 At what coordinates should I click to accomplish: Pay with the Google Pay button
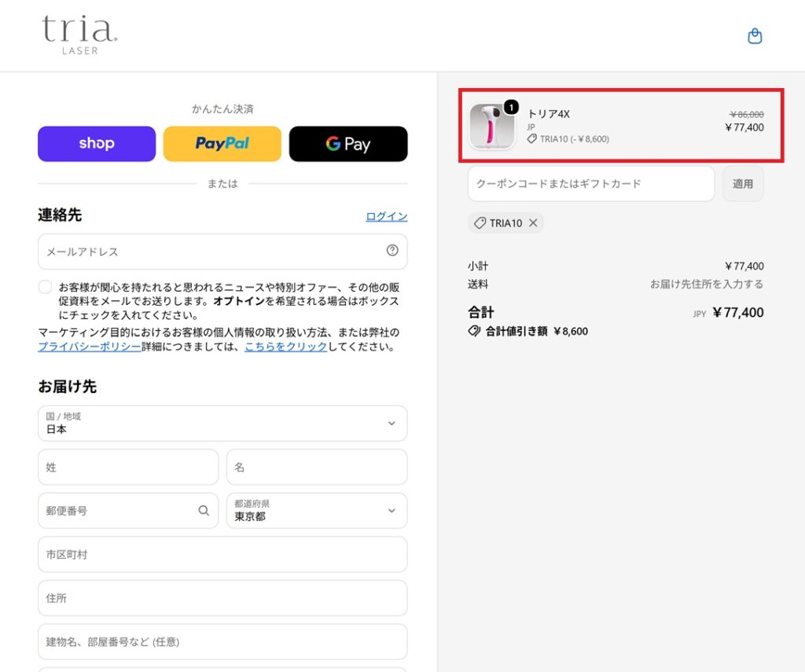pos(348,144)
